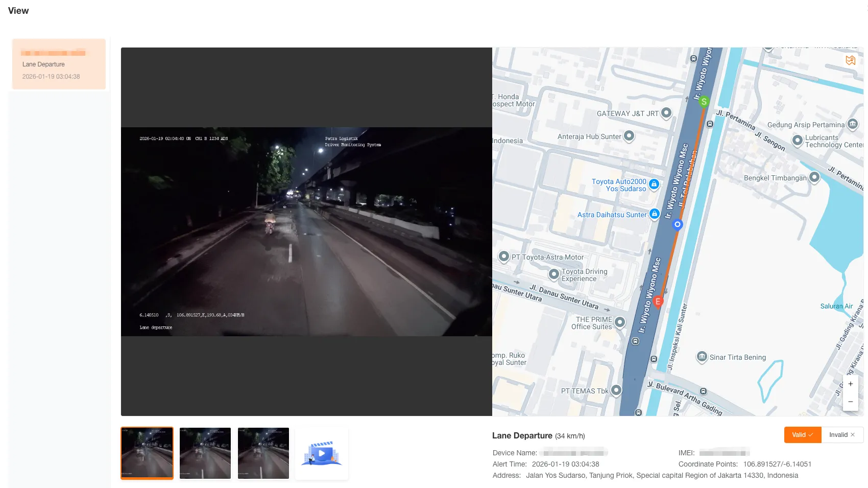This screenshot has height=488, width=868.
Task: Mark the Lane Departure alert as Invalid
Action: (x=840, y=435)
